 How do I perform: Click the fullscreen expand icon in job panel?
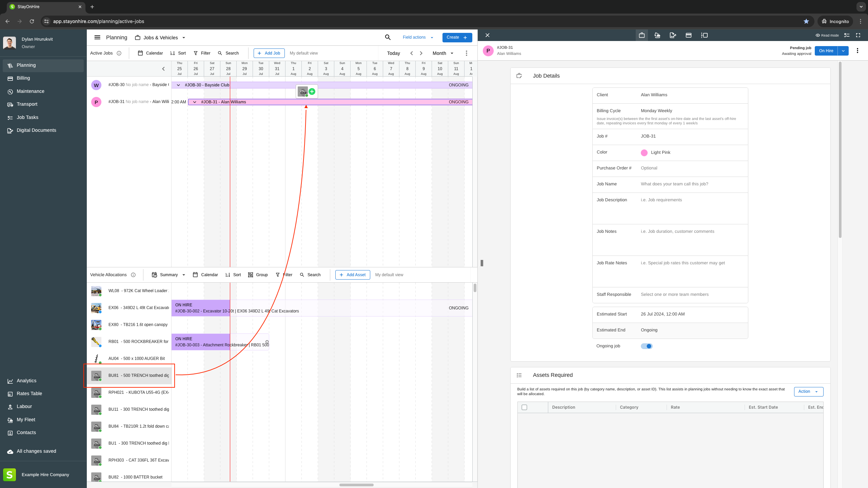858,35
